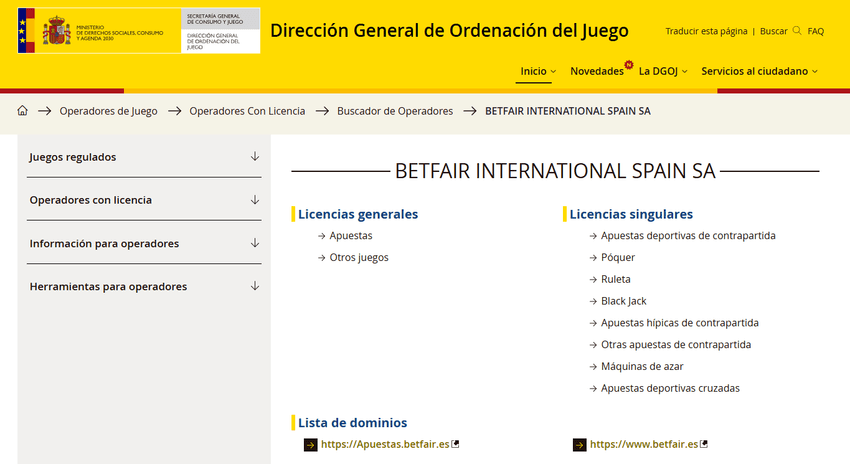Viewport: 850px width, 464px height.
Task: Click Póquer license item
Action: (617, 257)
